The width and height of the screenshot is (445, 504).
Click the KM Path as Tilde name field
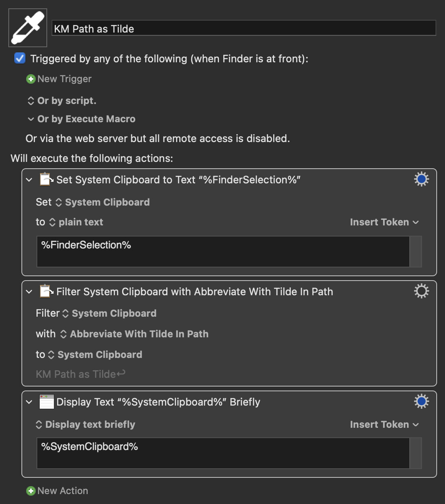pos(244,28)
